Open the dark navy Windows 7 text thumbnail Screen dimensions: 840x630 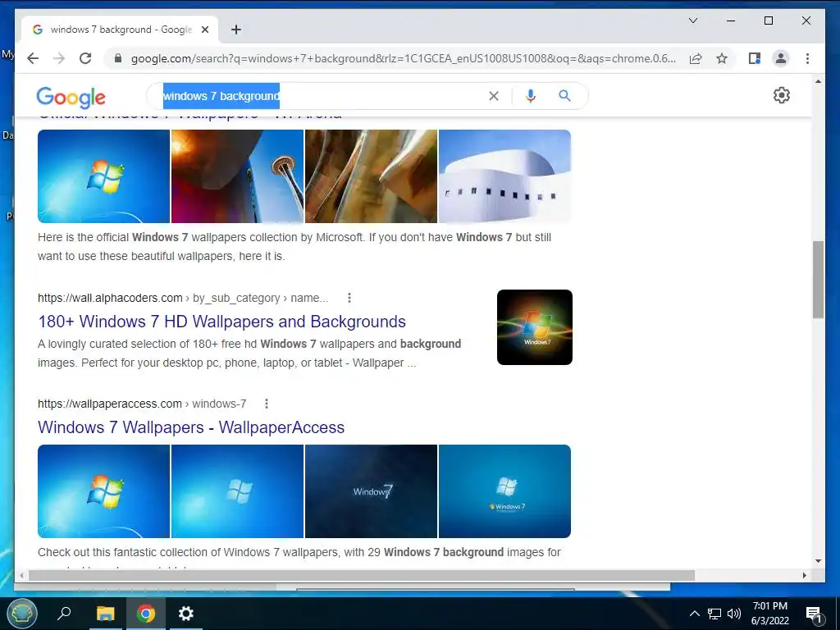[372, 491]
